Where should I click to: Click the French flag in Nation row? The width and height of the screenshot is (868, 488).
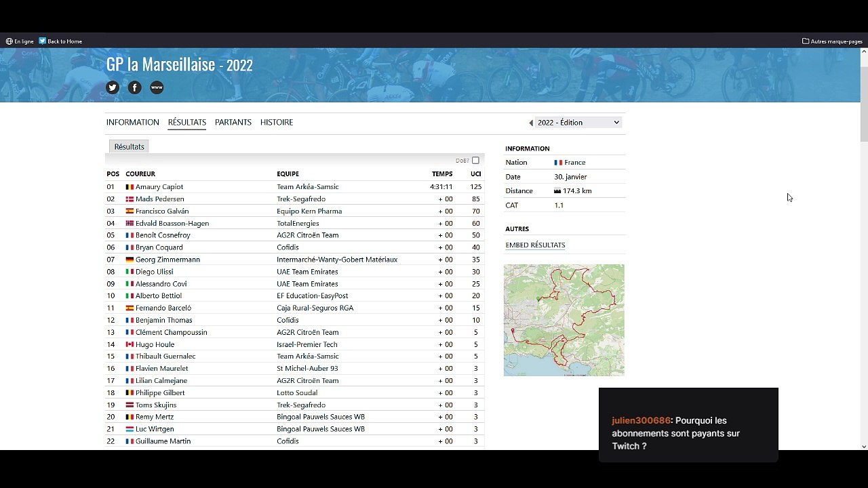click(x=558, y=163)
